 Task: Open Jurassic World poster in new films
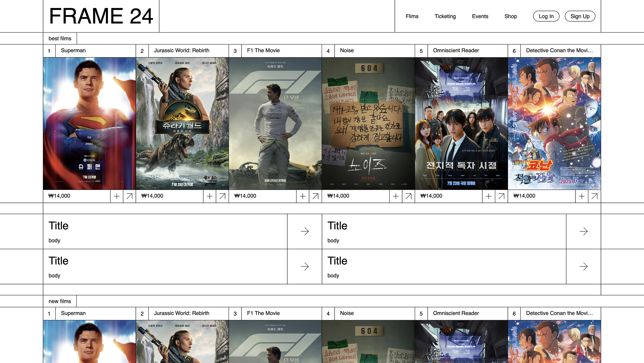[182, 342]
